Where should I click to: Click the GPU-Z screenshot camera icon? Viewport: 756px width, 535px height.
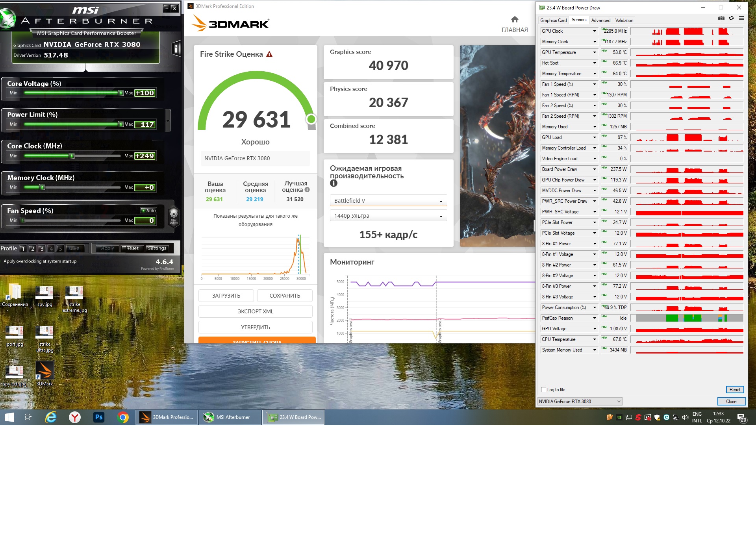point(721,18)
